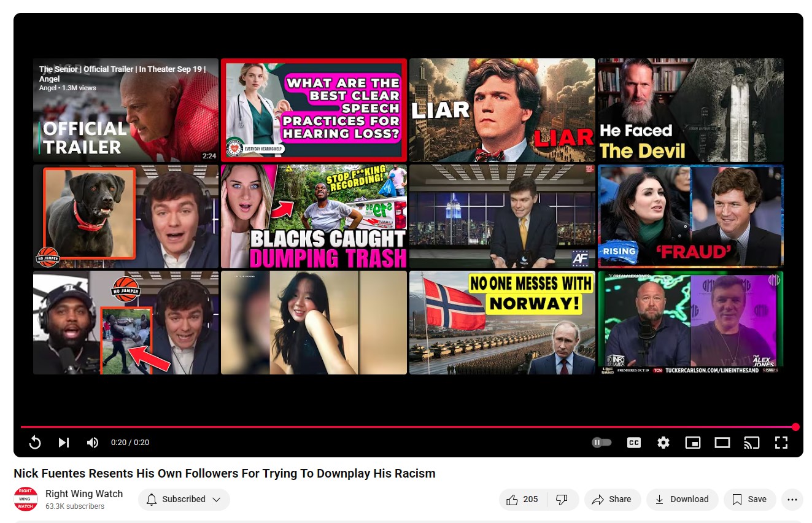812x523 pixels.
Task: Open the Right Wing Watch channel avatar
Action: 26,499
